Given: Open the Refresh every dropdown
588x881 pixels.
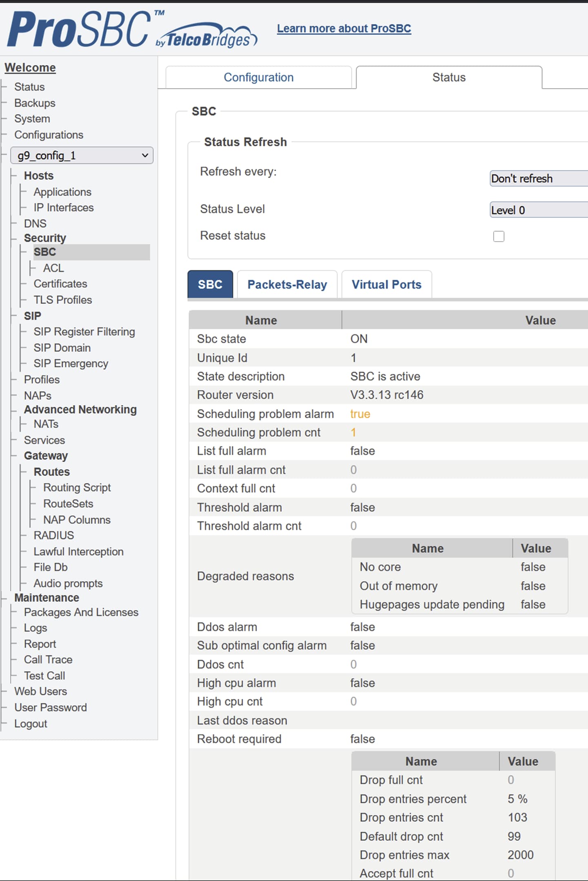Looking at the screenshot, I should pyautogui.click(x=538, y=179).
